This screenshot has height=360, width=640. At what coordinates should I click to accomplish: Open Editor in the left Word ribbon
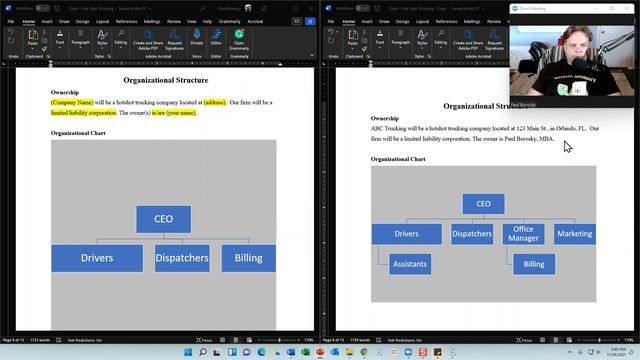(x=216, y=37)
